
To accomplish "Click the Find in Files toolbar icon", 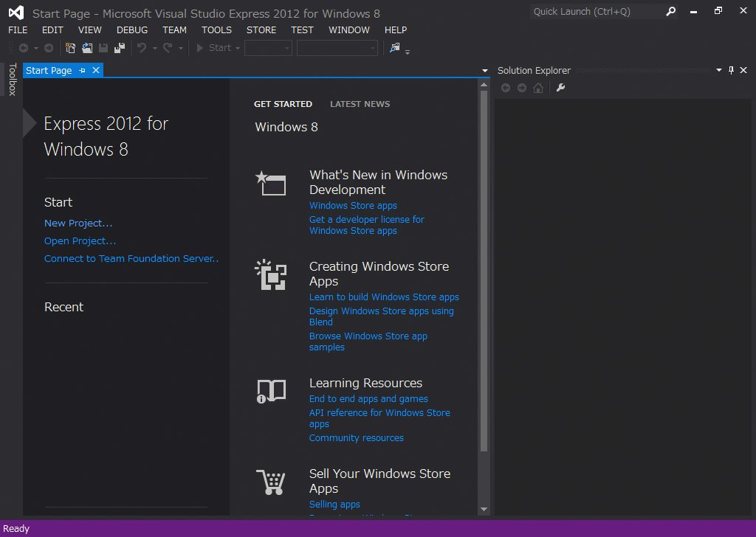I will [395, 48].
